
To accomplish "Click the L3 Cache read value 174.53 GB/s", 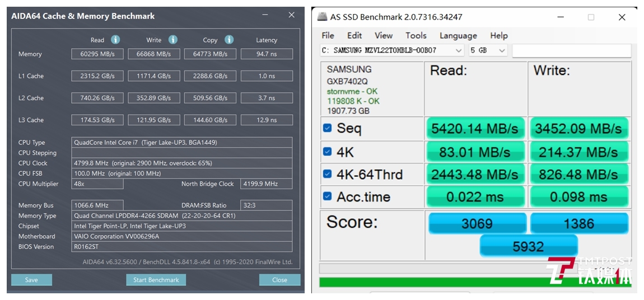I will pyautogui.click(x=97, y=120).
